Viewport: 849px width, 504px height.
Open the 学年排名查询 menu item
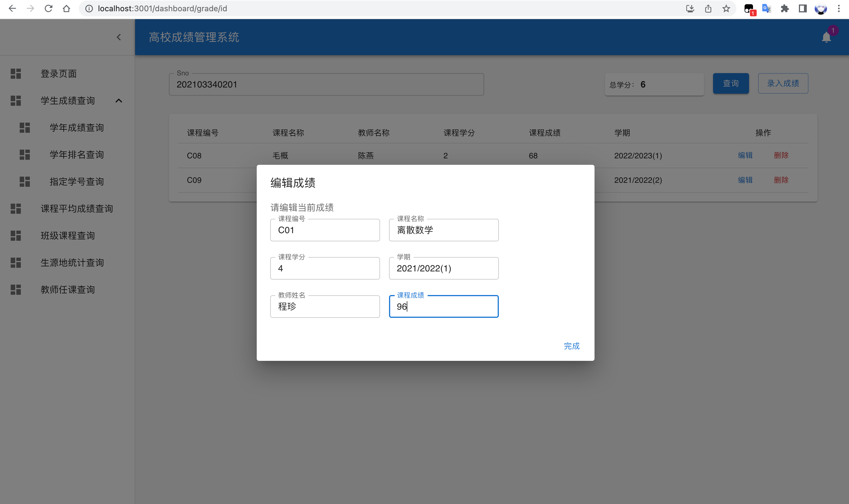coord(77,154)
